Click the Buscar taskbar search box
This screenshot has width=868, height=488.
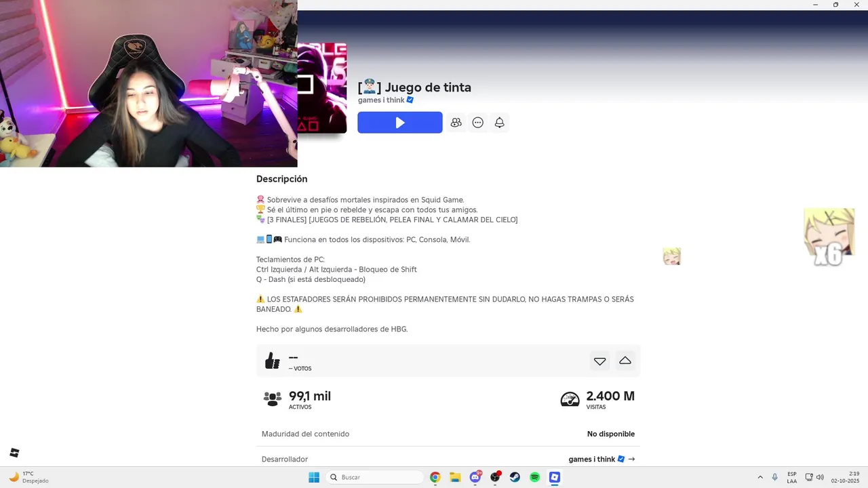point(375,477)
